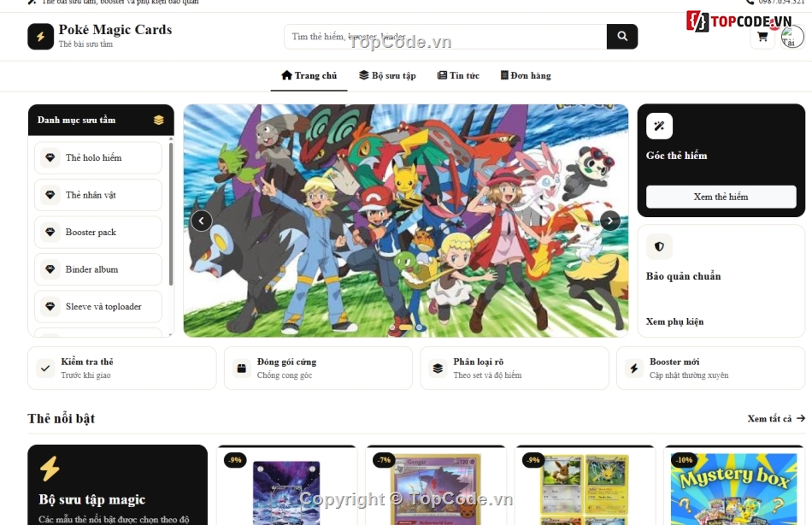This screenshot has width=812, height=525.
Task: Go to previous banner slide arrow
Action: pos(202,221)
